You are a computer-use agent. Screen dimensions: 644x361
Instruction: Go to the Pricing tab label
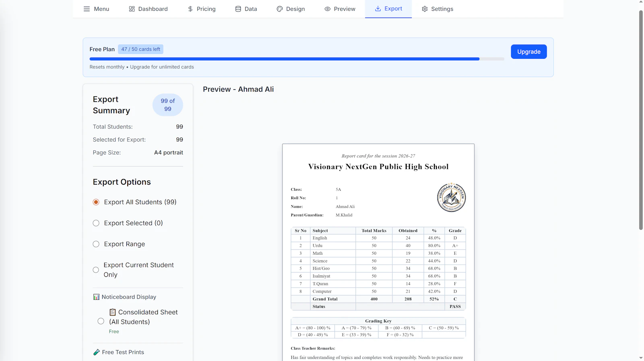tap(206, 9)
